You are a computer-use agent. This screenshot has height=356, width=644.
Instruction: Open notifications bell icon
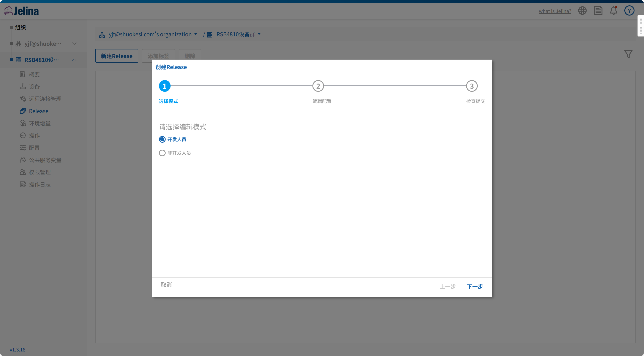tap(614, 11)
